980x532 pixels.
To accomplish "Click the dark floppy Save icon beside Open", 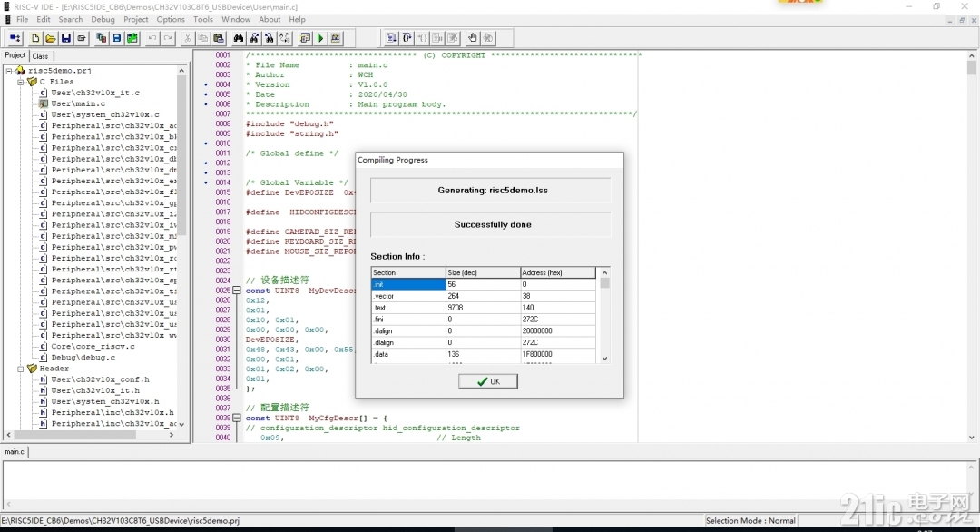I will 65,38.
